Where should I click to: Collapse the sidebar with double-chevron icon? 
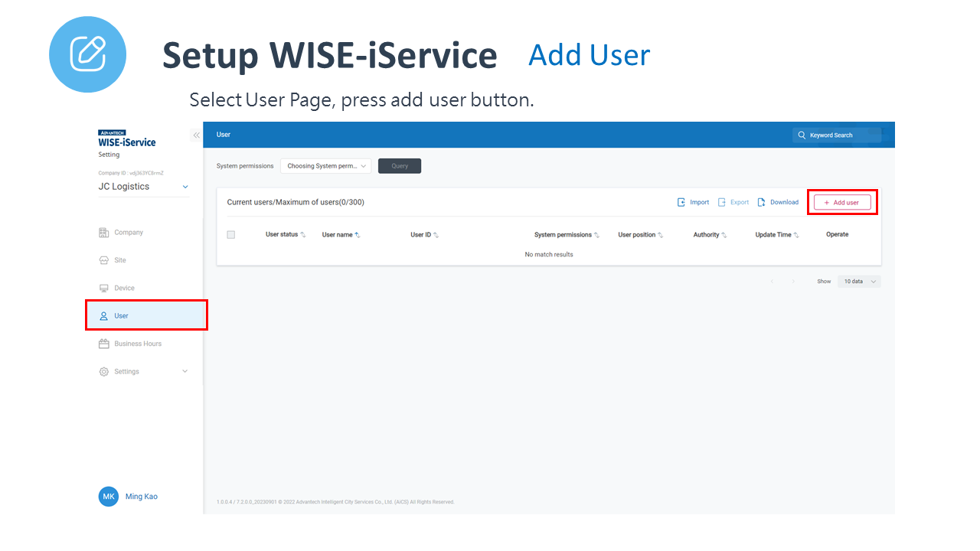pyautogui.click(x=196, y=135)
